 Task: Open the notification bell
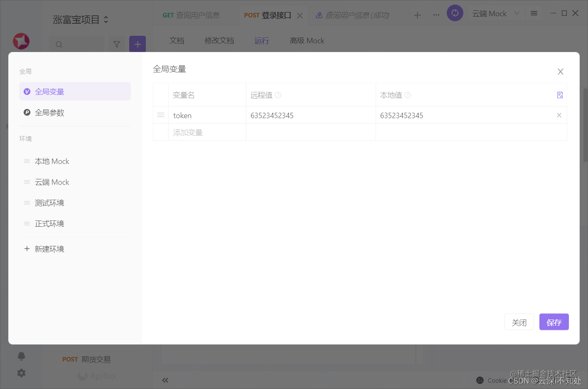21,356
